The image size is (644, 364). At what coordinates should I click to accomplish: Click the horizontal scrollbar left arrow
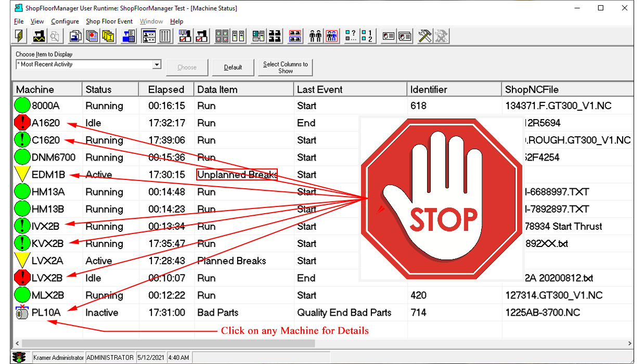click(x=16, y=343)
